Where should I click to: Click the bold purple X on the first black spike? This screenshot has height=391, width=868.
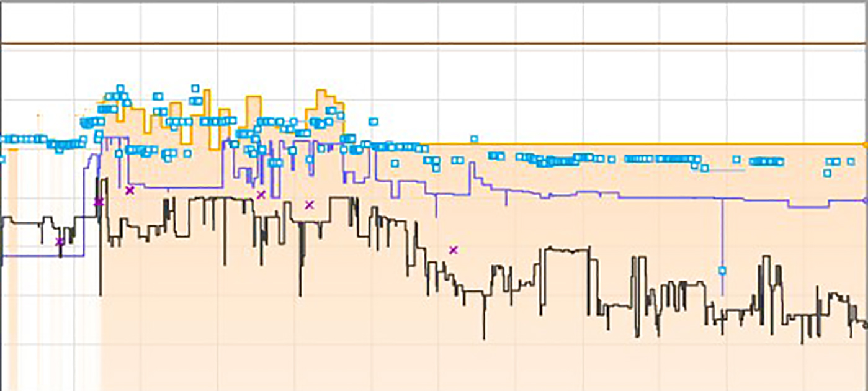tap(99, 202)
